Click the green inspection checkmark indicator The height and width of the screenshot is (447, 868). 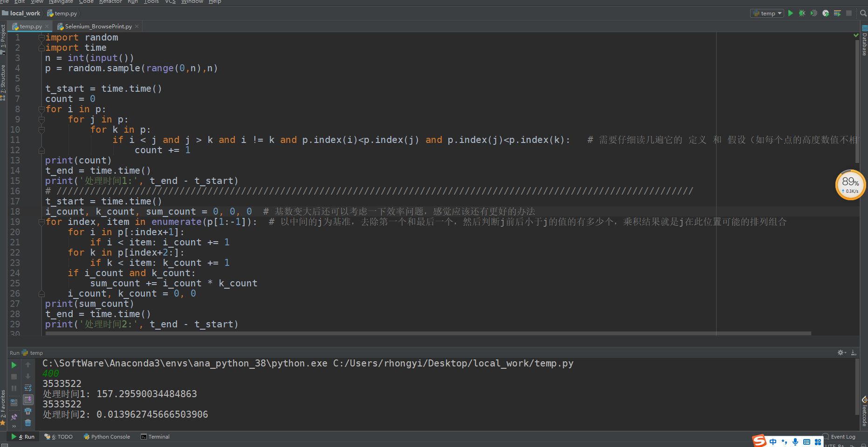[856, 35]
